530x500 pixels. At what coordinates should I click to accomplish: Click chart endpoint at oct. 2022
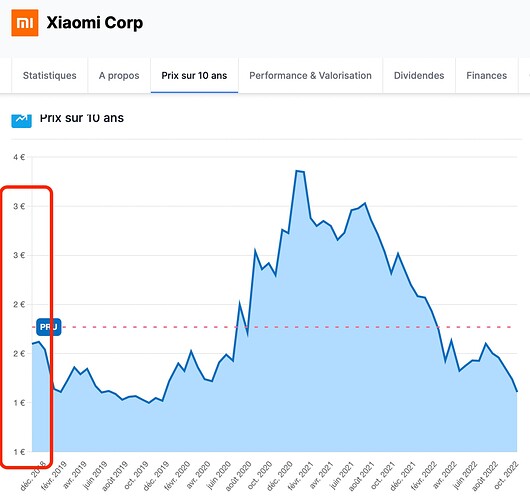click(517, 391)
